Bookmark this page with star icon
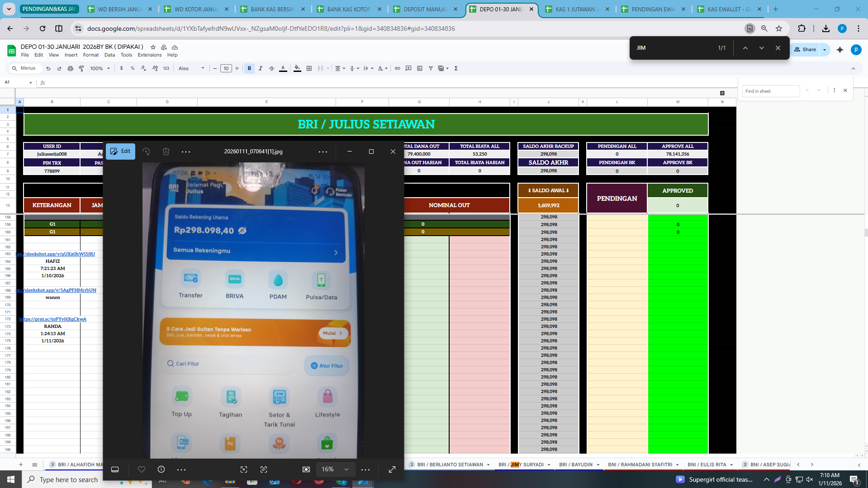868x488 pixels. pos(779,28)
